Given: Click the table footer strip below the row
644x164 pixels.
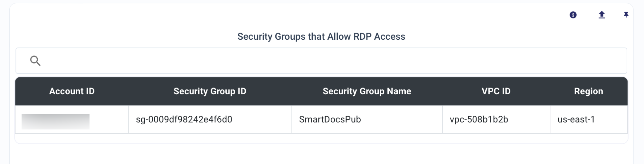Looking at the screenshot, I should pos(321,138).
